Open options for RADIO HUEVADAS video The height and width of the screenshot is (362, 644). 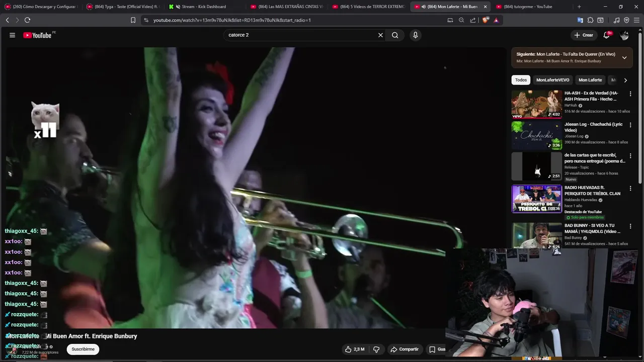click(630, 189)
